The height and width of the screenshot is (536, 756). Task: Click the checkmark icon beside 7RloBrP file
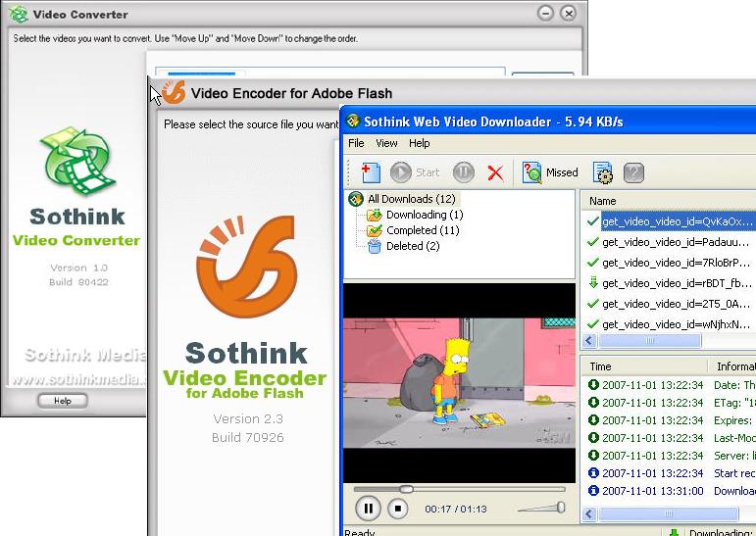coord(593,263)
